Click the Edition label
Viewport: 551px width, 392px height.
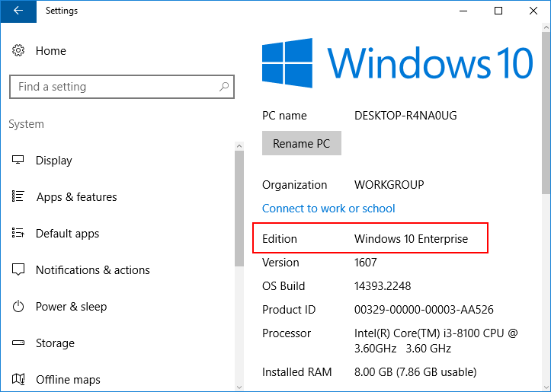tap(280, 239)
